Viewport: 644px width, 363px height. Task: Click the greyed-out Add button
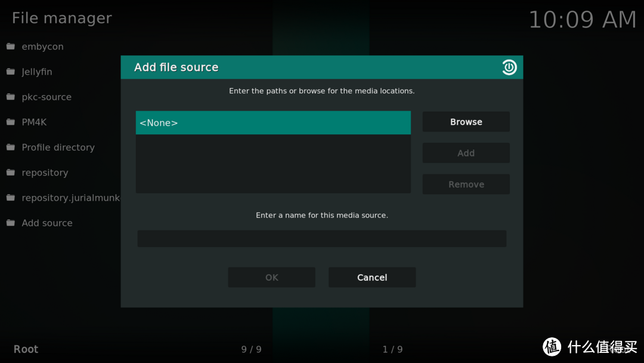[x=466, y=153]
